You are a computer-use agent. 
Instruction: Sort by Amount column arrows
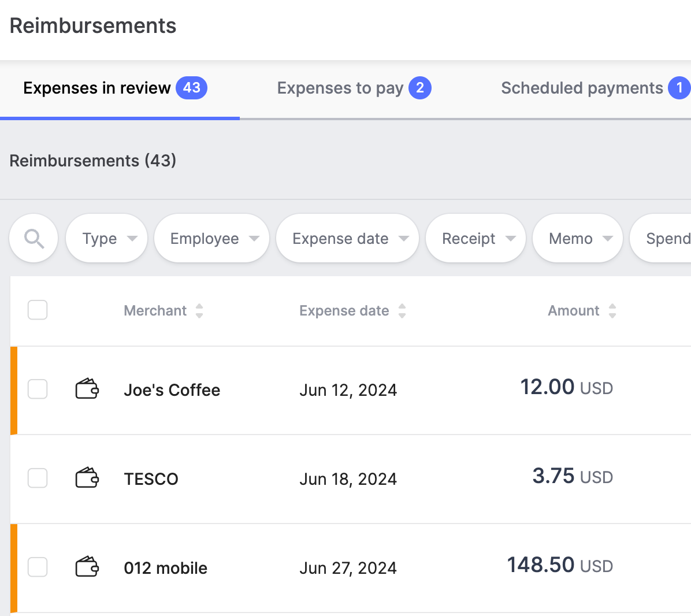tap(612, 311)
